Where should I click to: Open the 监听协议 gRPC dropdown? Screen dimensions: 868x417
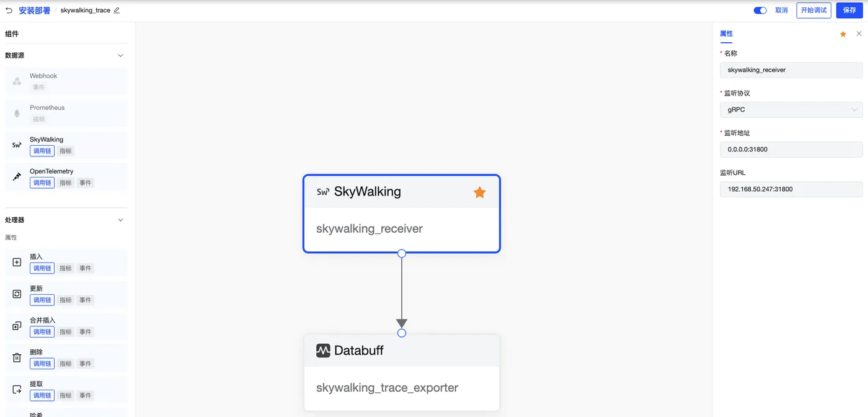click(790, 110)
